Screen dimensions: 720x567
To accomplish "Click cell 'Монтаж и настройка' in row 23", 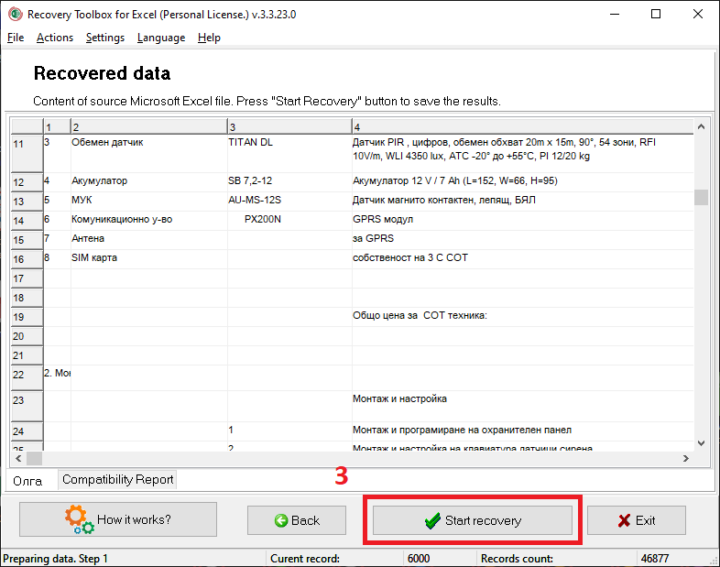I will pyautogui.click(x=523, y=406).
